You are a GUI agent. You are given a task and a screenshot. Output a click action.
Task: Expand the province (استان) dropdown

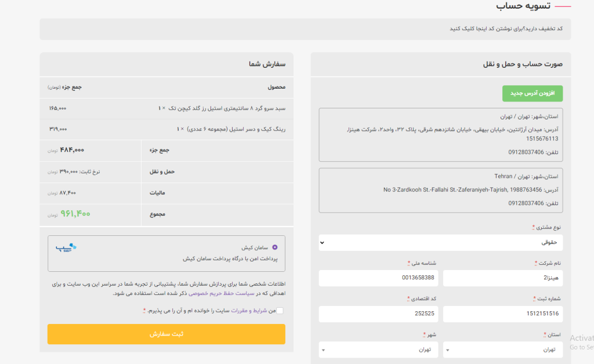point(502,350)
